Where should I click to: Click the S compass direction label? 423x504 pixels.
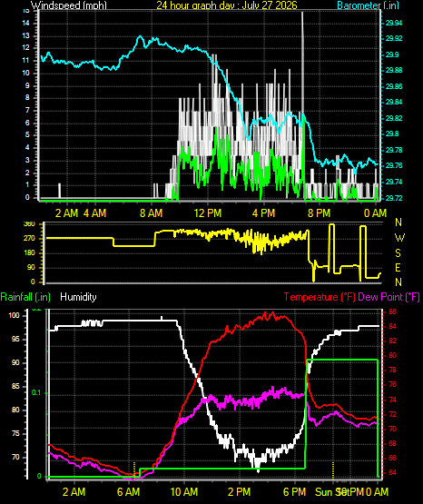click(398, 253)
